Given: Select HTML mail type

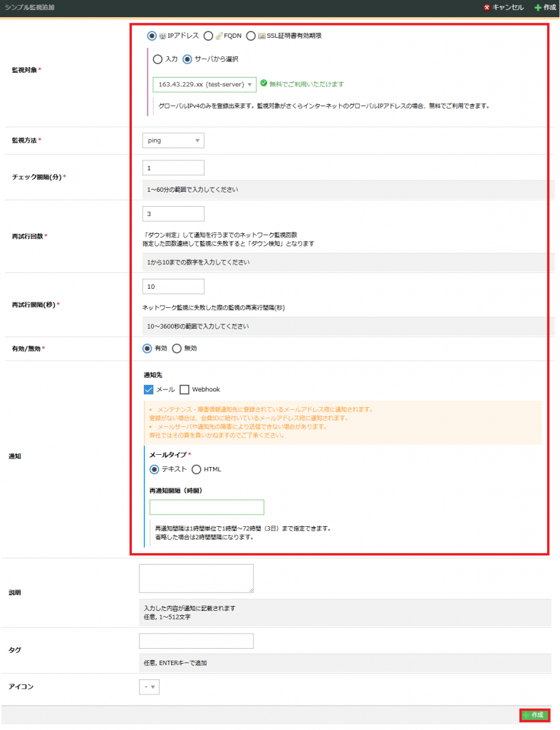Looking at the screenshot, I should [x=197, y=469].
